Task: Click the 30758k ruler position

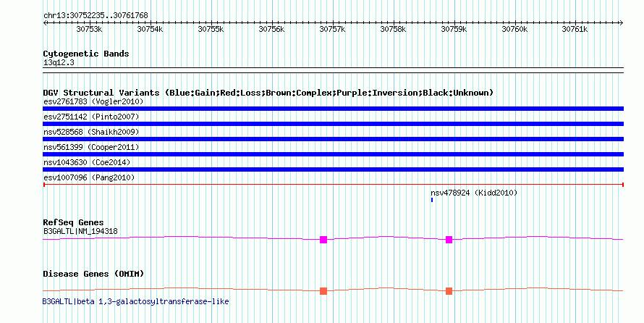Action: [x=394, y=29]
